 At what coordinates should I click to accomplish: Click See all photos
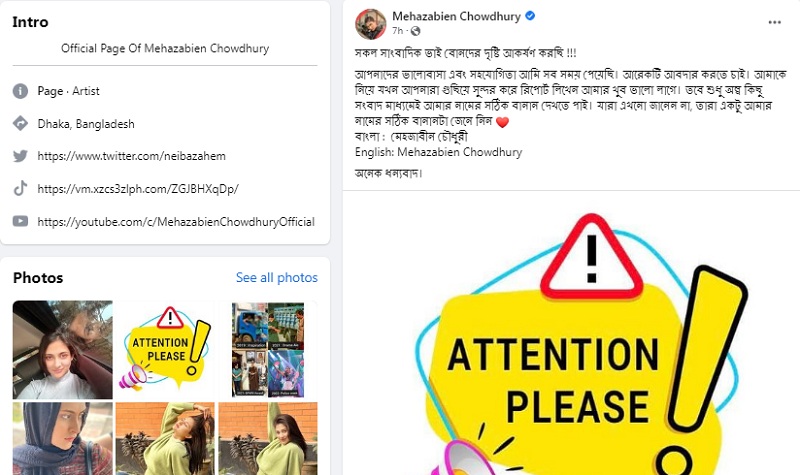coord(277,278)
